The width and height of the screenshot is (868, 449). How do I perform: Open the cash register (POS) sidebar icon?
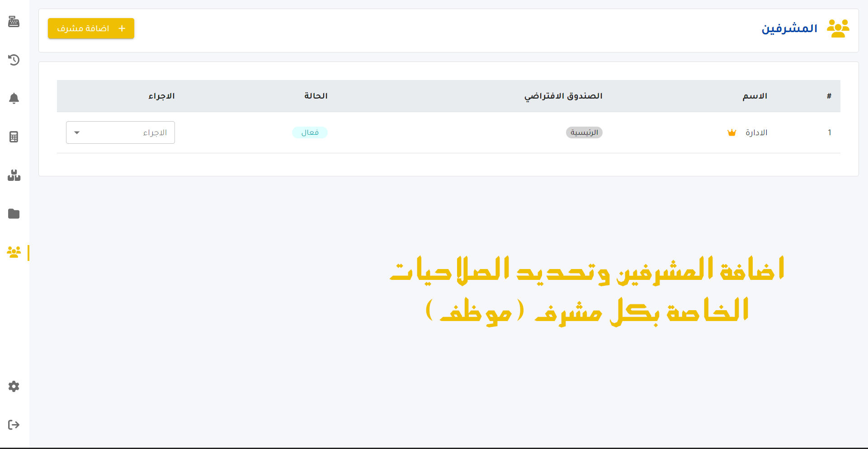click(x=14, y=21)
